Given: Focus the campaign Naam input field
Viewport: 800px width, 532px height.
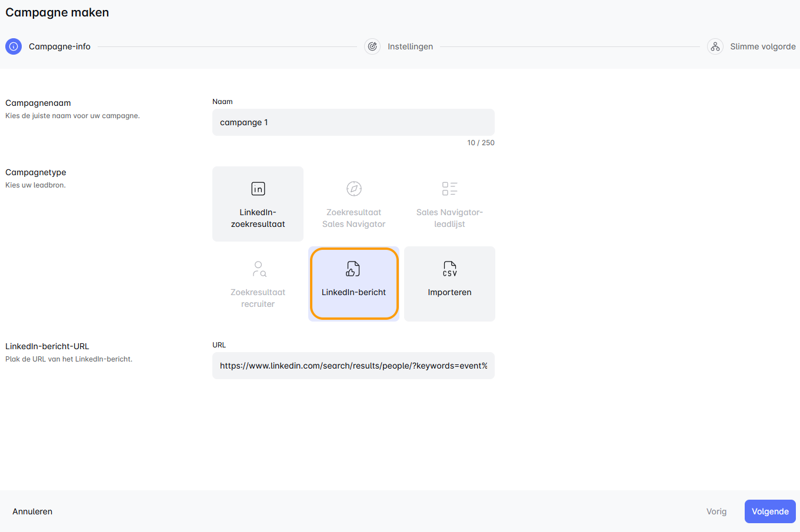Looking at the screenshot, I should point(353,122).
